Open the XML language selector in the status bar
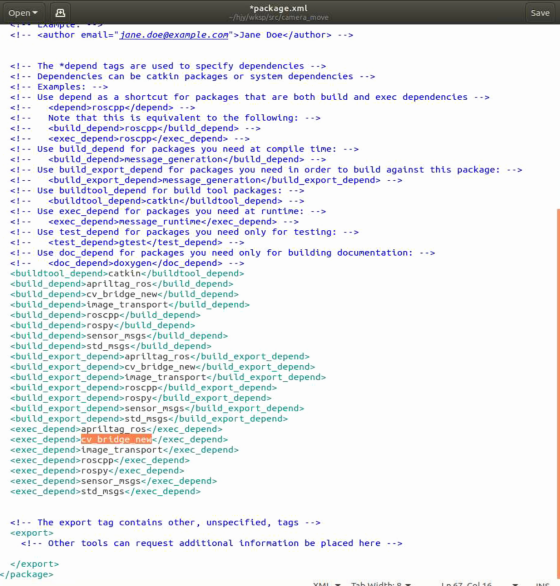 (x=326, y=583)
